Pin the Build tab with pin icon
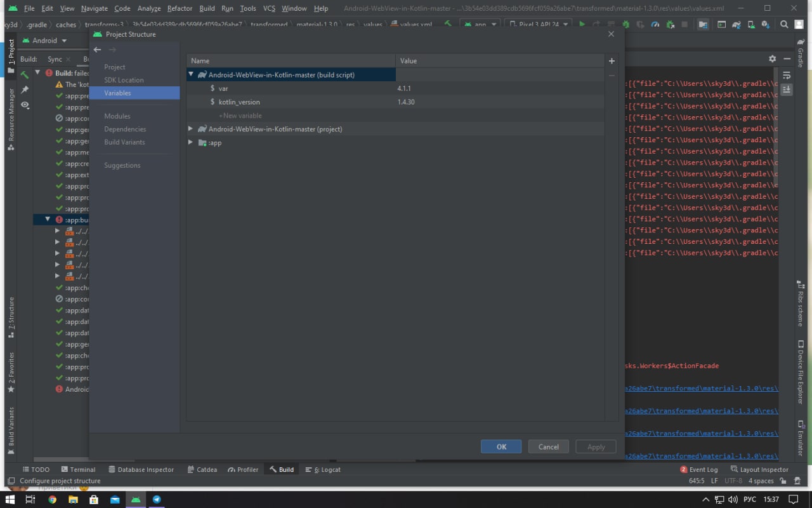The height and width of the screenshot is (508, 812). click(x=25, y=90)
